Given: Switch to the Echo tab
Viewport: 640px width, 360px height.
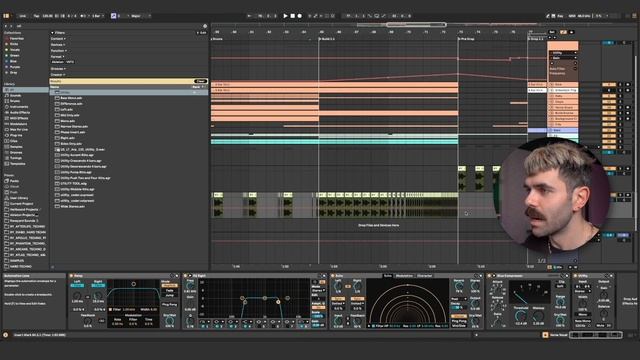Looking at the screenshot, I should (387, 276).
